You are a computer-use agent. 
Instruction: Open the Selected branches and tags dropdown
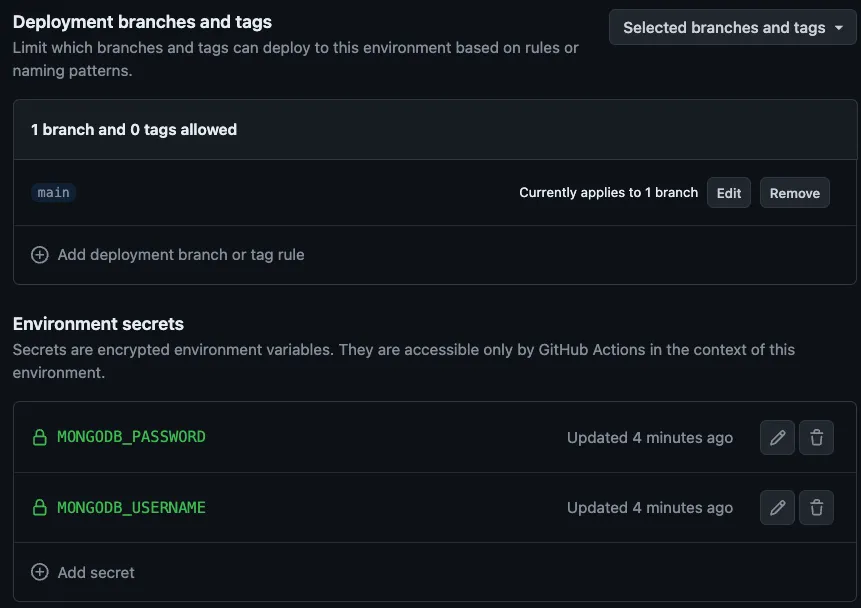click(x=733, y=27)
